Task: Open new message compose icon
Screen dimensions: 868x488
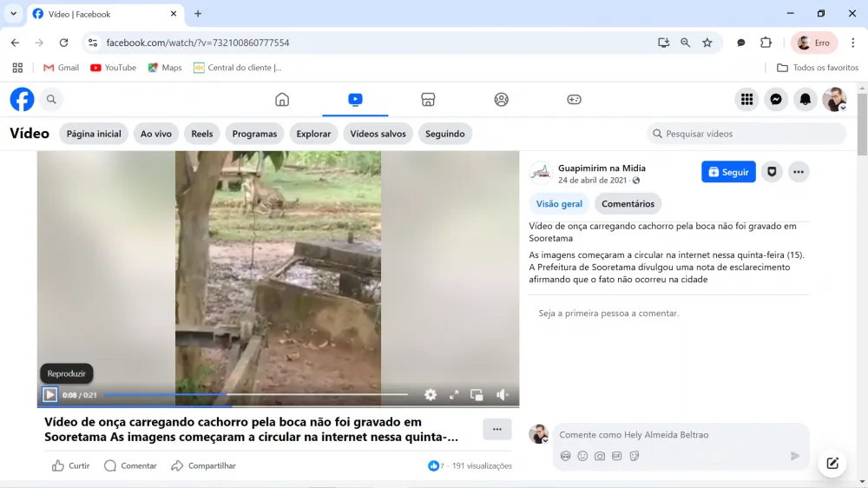Action: pyautogui.click(x=832, y=464)
